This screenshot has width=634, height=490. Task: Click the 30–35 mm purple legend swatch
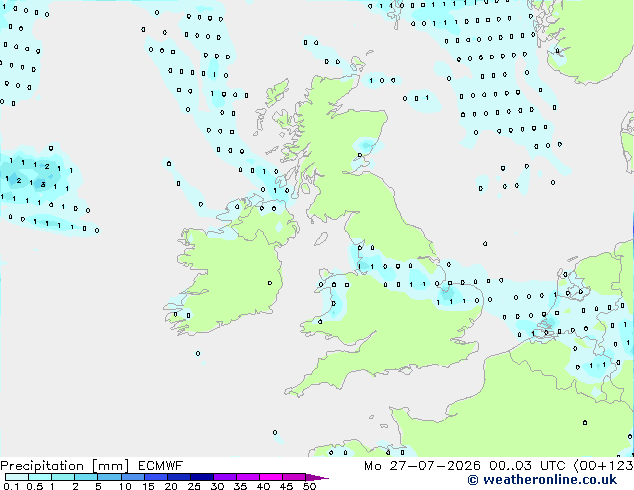[x=224, y=477]
